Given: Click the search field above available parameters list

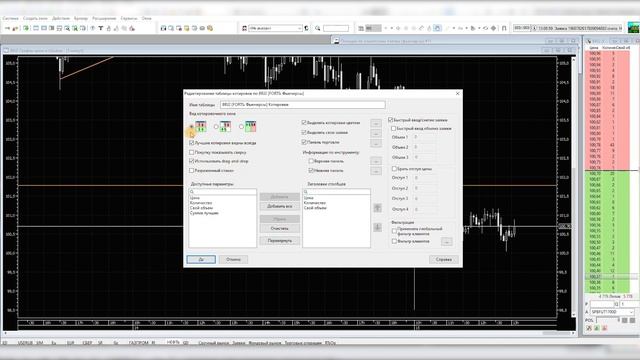Looking at the screenshot, I should 222,191.
